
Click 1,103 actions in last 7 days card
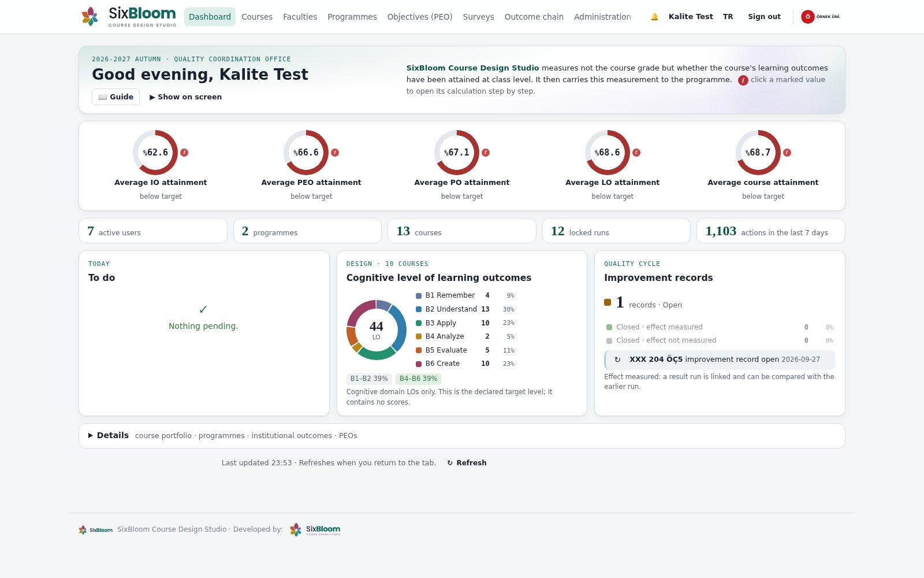[x=771, y=231]
